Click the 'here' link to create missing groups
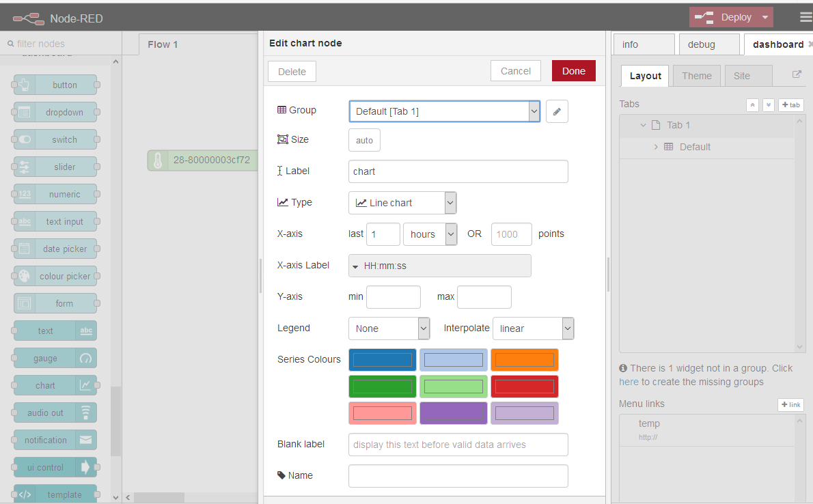Image resolution: width=813 pixels, height=504 pixels. (629, 382)
